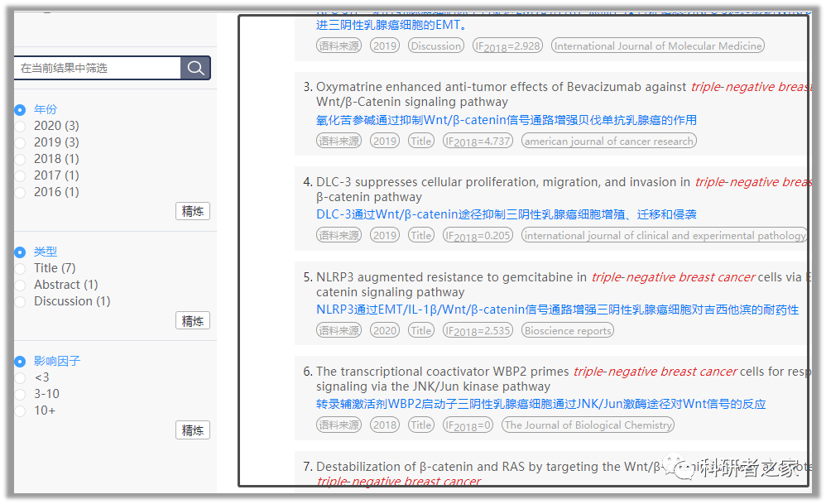Viewport: 826px width, 504px height.
Task: Click 精炼 button under year filter
Action: tap(193, 211)
